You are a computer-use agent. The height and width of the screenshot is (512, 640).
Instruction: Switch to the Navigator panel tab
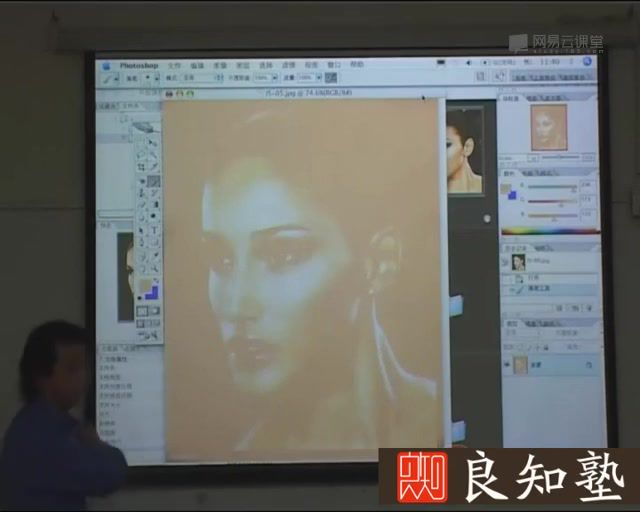[511, 98]
